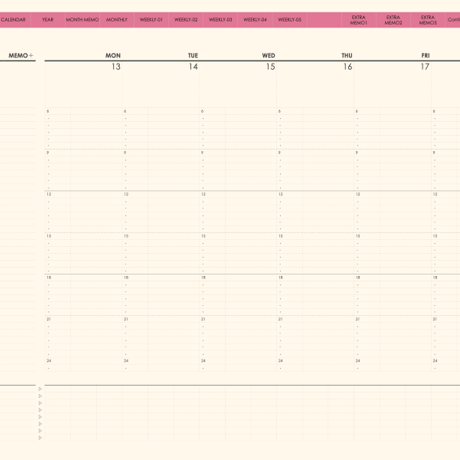
Task: Select date 14 under Tuesday
Action: [193, 67]
